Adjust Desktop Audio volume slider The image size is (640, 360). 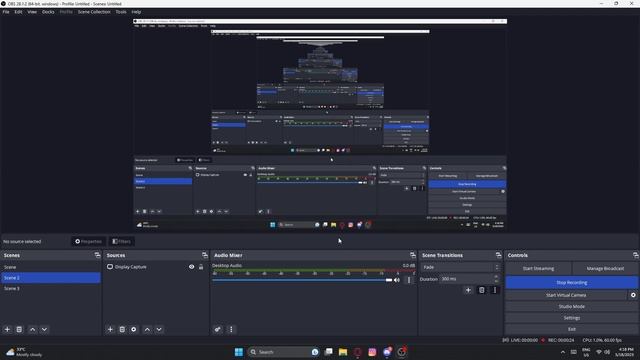[302, 280]
